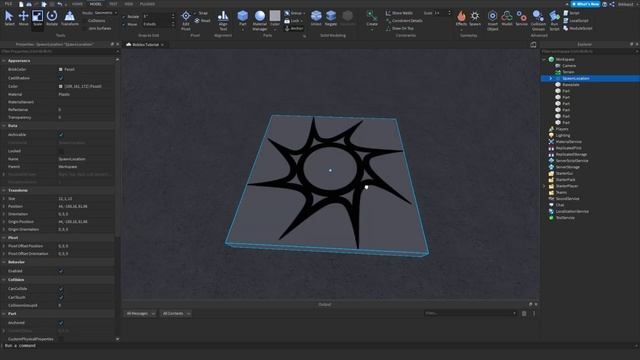Collapse the Transform property section

tap(4, 190)
